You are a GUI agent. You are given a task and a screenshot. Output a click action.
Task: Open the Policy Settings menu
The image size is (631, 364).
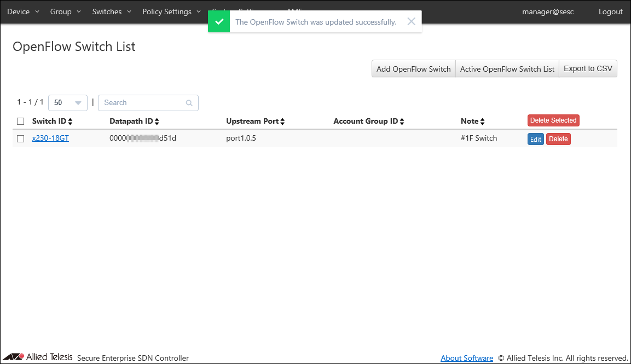tap(171, 11)
